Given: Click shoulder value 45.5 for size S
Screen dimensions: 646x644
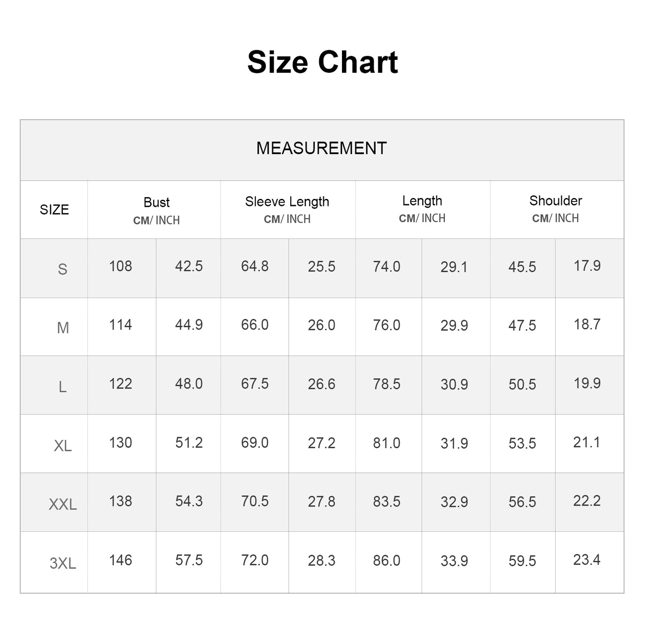Looking at the screenshot, I should pos(522,267).
